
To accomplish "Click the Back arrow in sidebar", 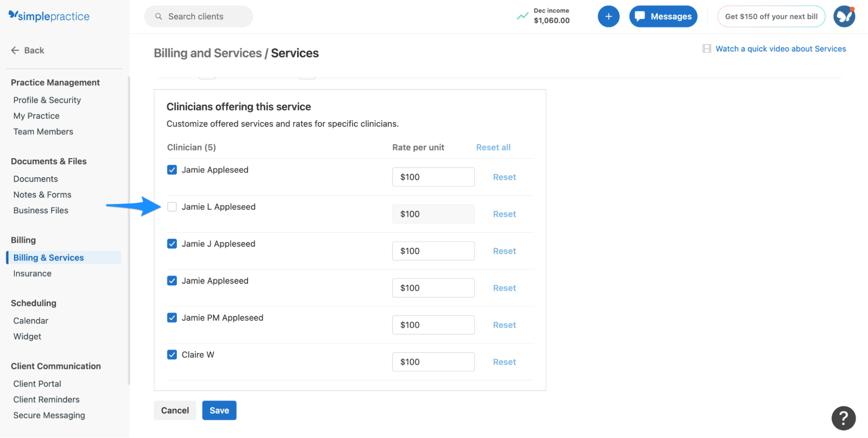I will (15, 50).
